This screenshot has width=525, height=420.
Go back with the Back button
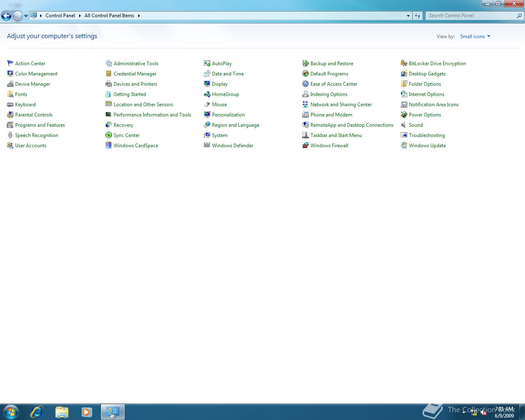(6, 16)
